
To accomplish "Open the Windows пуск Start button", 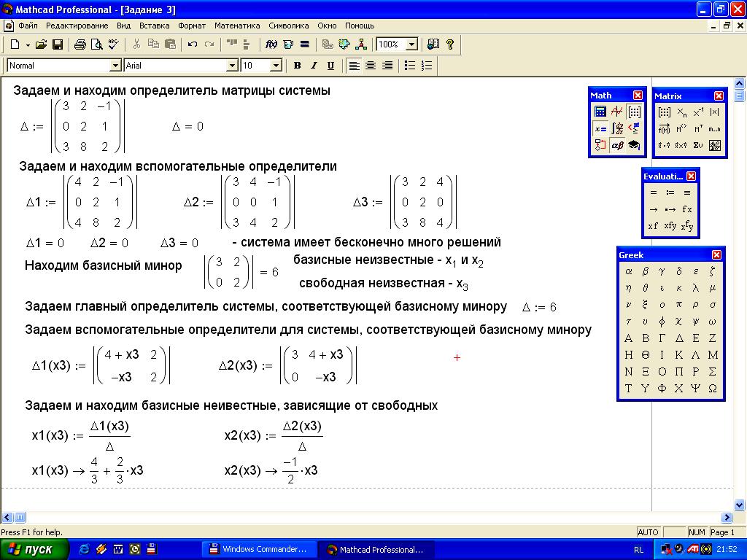I will pyautogui.click(x=34, y=550).
